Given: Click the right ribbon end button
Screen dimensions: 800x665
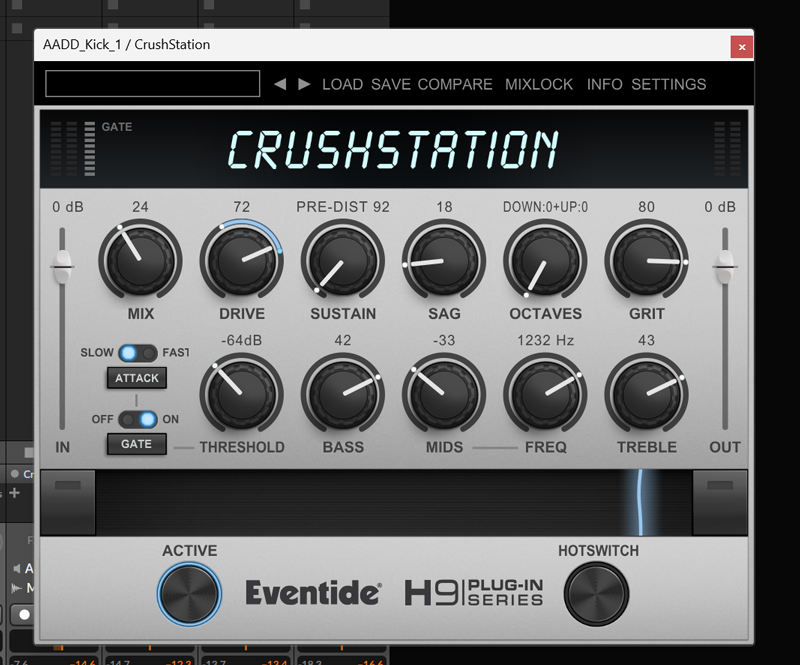Looking at the screenshot, I should [x=720, y=503].
